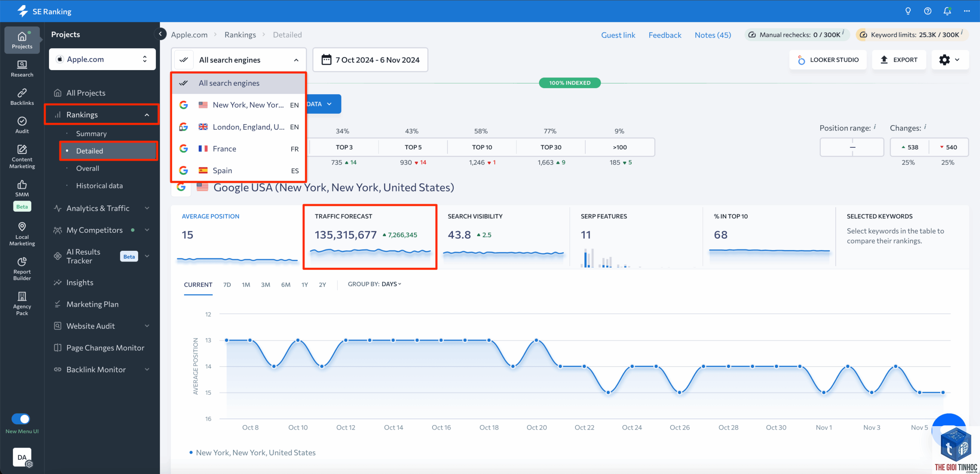Click the Feedback link

pos(665,35)
